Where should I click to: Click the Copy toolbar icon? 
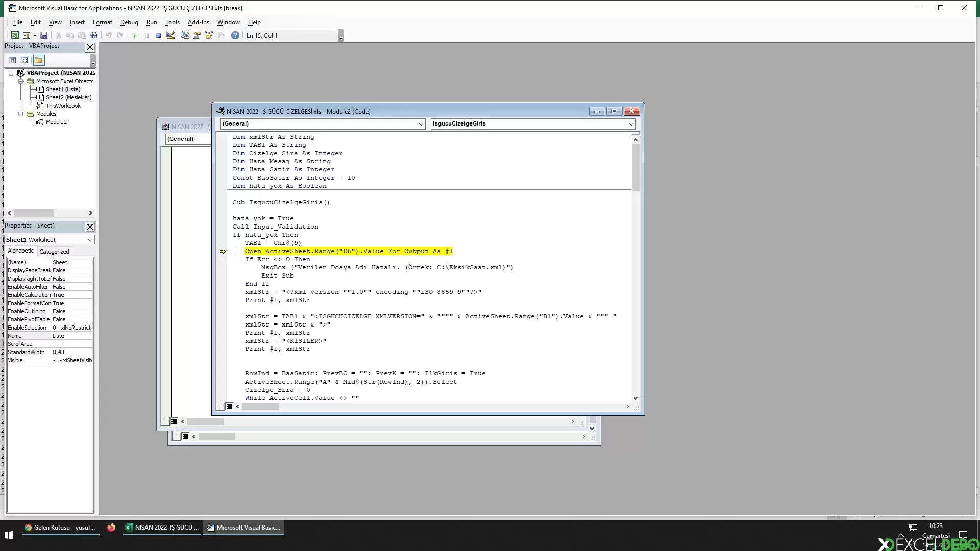(x=70, y=35)
